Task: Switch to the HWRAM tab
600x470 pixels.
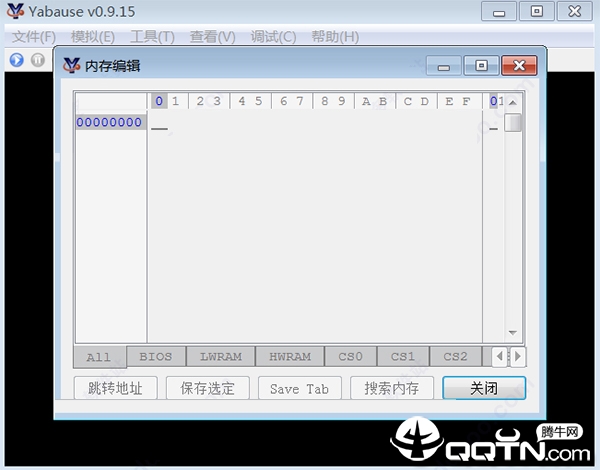Action: 290,357
